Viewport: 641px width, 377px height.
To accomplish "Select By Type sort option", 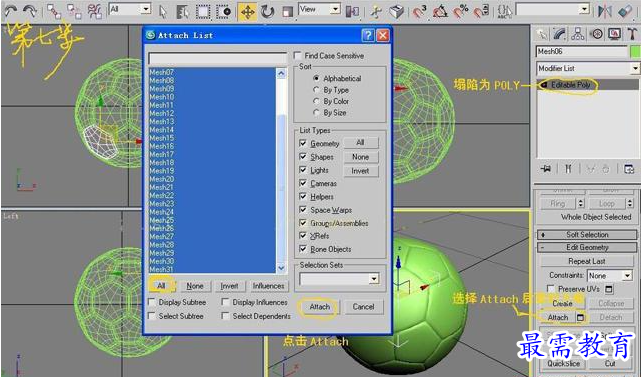I will (x=316, y=90).
